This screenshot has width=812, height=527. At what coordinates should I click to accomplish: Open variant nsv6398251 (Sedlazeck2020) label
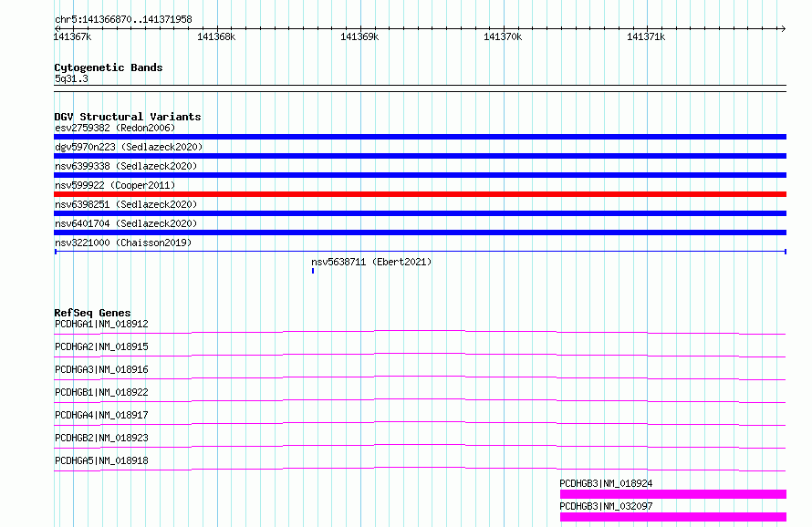(x=126, y=204)
